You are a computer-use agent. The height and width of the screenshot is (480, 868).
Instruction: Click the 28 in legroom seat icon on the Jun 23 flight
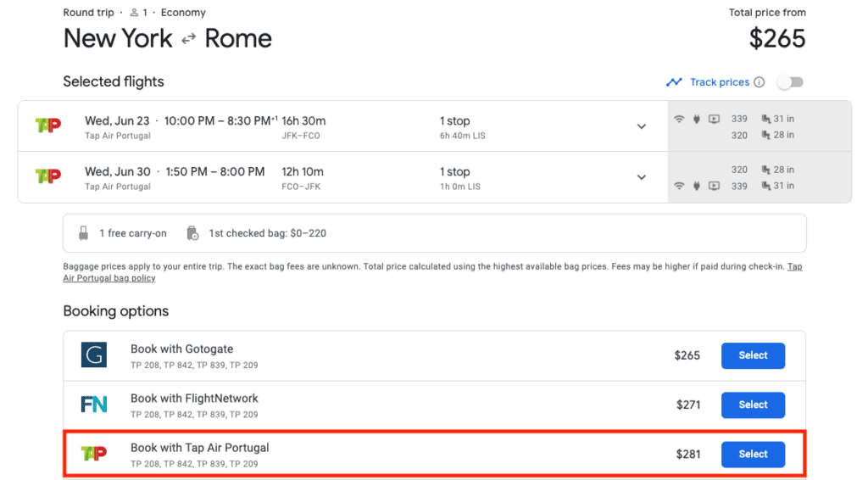coord(766,135)
